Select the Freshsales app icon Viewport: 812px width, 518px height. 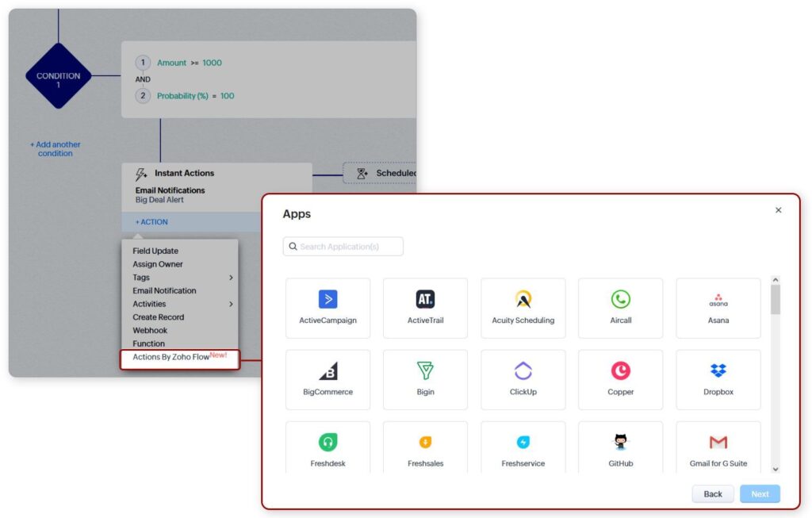tap(425, 443)
